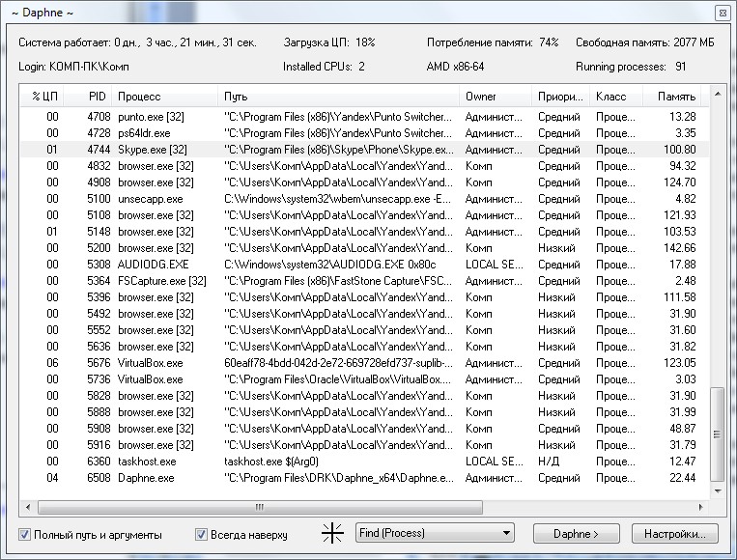Viewport: 737px width, 560px height.
Task: Sort by the % ЦП column header
Action: [x=42, y=97]
